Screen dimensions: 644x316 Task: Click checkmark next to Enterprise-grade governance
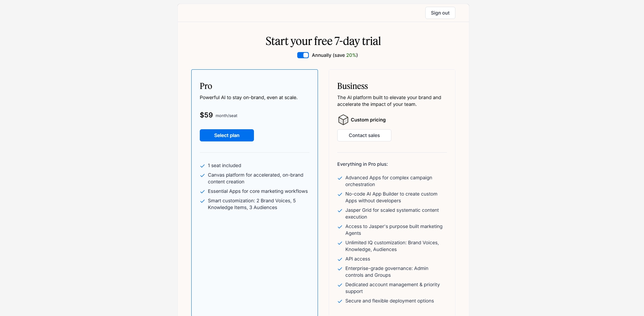click(x=340, y=269)
